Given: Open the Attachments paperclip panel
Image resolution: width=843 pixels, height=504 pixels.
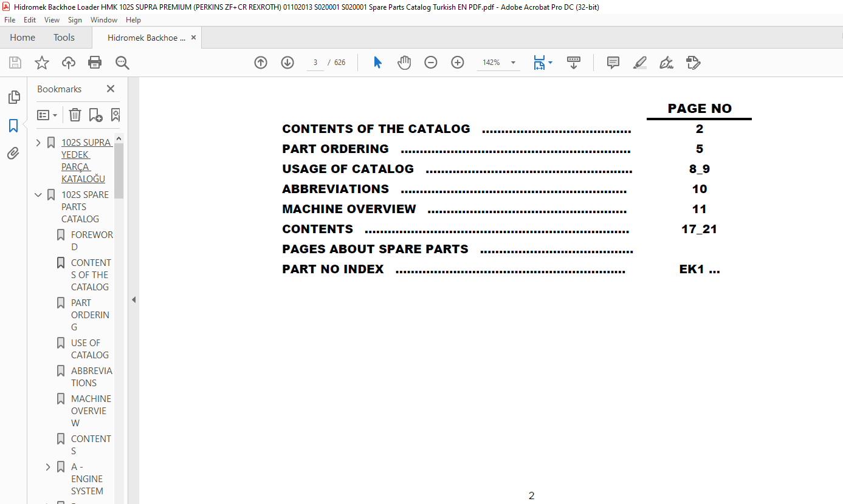Looking at the screenshot, I should click(x=13, y=153).
